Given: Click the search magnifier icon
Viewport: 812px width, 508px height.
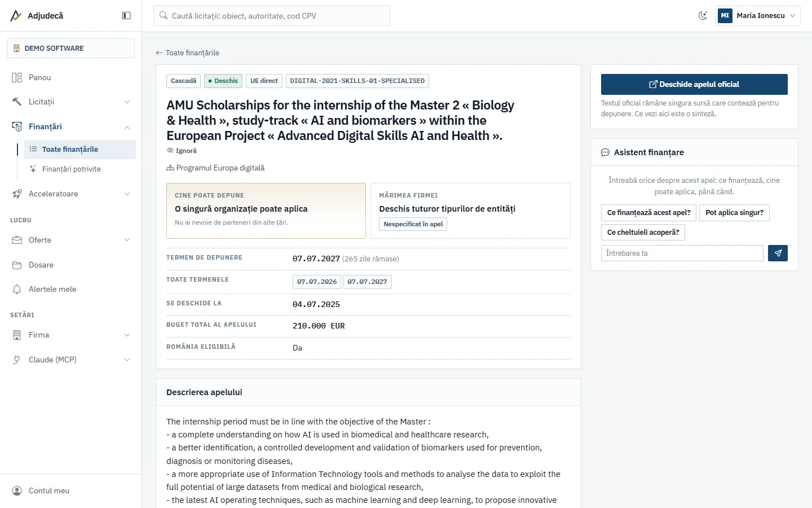Looking at the screenshot, I should [x=164, y=16].
